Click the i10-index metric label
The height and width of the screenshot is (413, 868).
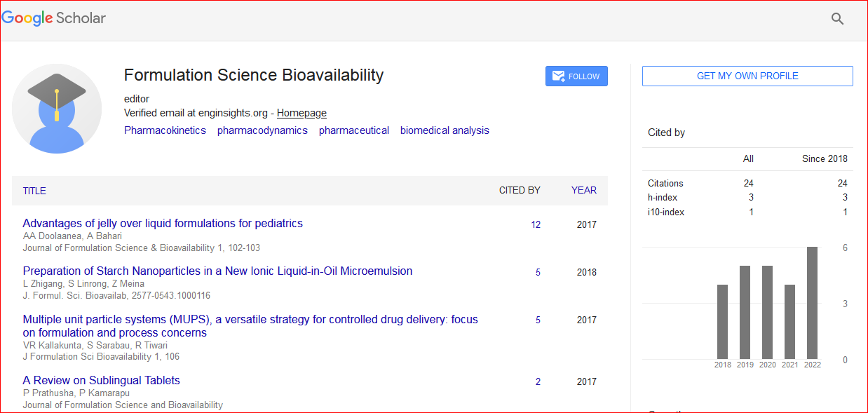665,212
